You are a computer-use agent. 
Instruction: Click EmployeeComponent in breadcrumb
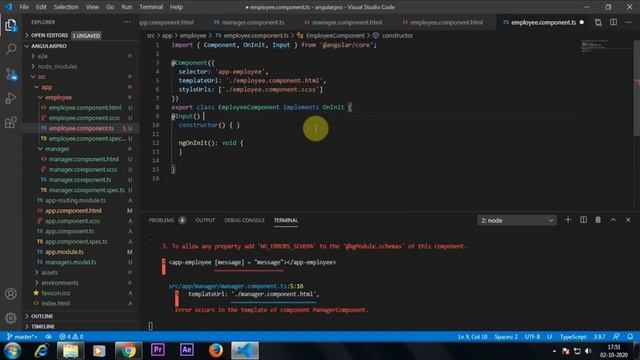point(335,36)
